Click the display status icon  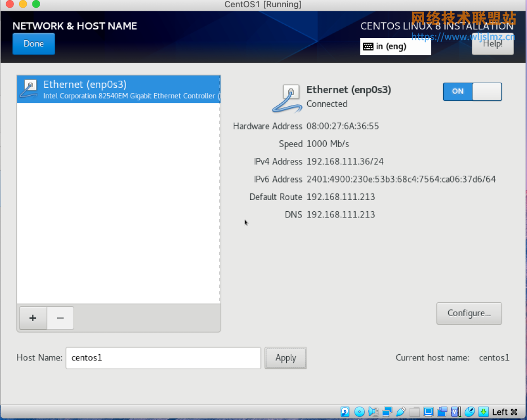click(x=428, y=412)
